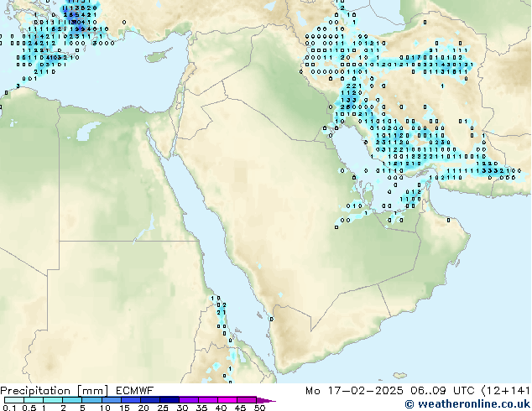
Task: Select the 25–30 mm dark blue swatch
Action: [x=170, y=400]
